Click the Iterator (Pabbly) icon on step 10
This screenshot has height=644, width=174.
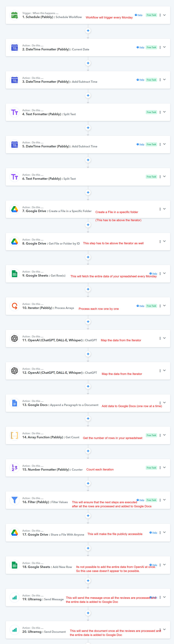(14, 306)
